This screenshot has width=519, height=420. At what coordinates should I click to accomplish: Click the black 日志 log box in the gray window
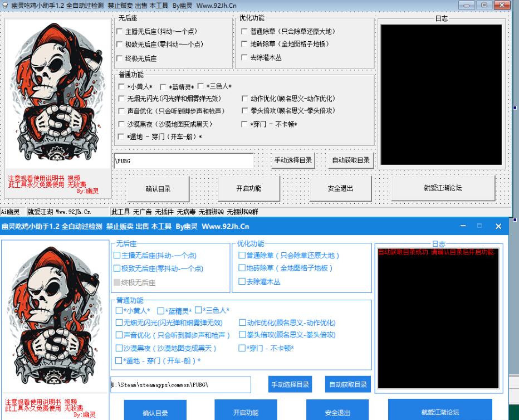tap(441, 95)
